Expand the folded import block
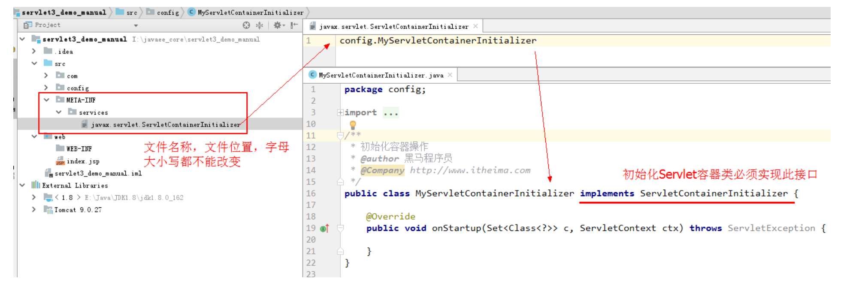The width and height of the screenshot is (868, 288). 340,112
